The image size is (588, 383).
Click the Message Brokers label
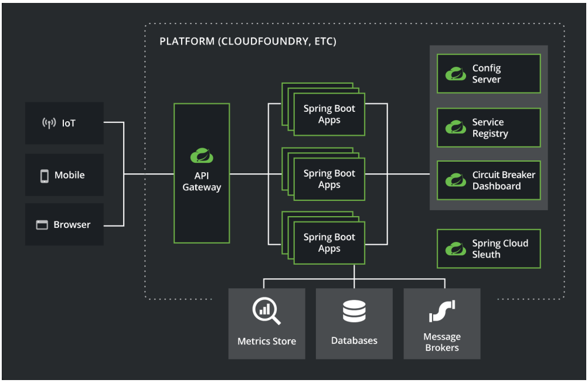tap(442, 342)
